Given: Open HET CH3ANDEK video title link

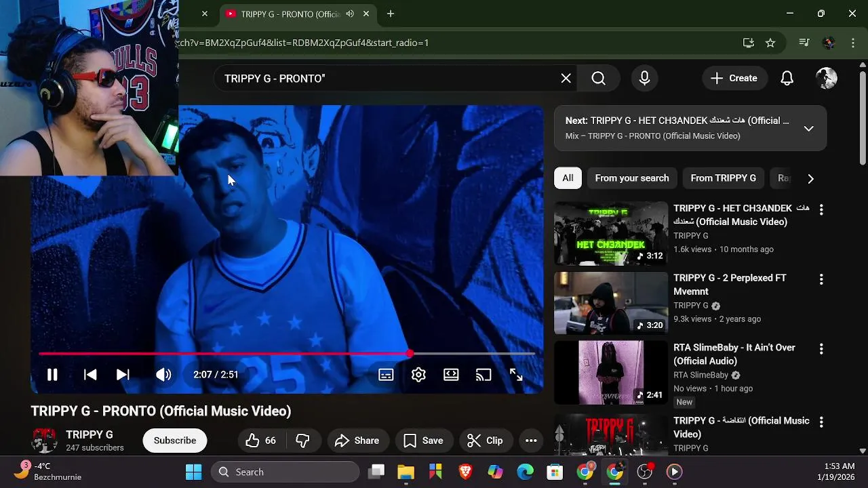Looking at the screenshot, I should point(741,215).
